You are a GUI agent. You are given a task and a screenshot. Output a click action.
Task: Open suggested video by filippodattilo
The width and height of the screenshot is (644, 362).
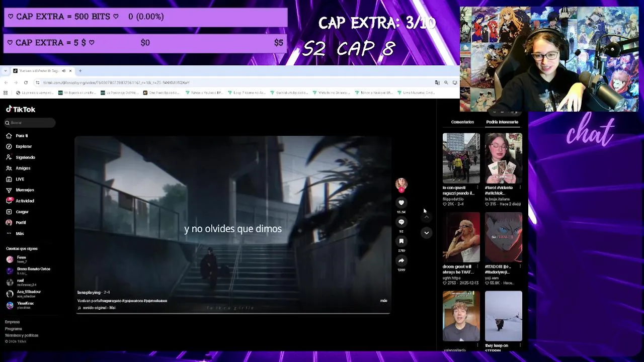point(461,158)
